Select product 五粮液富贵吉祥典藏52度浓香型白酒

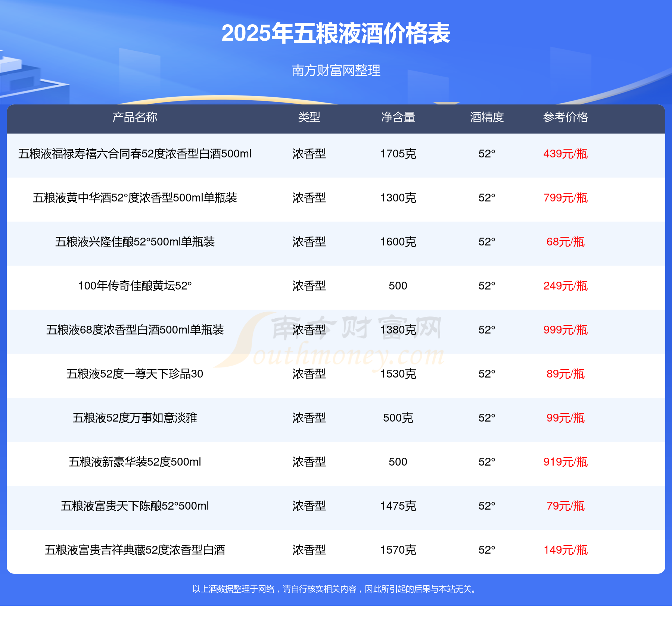[x=135, y=550]
